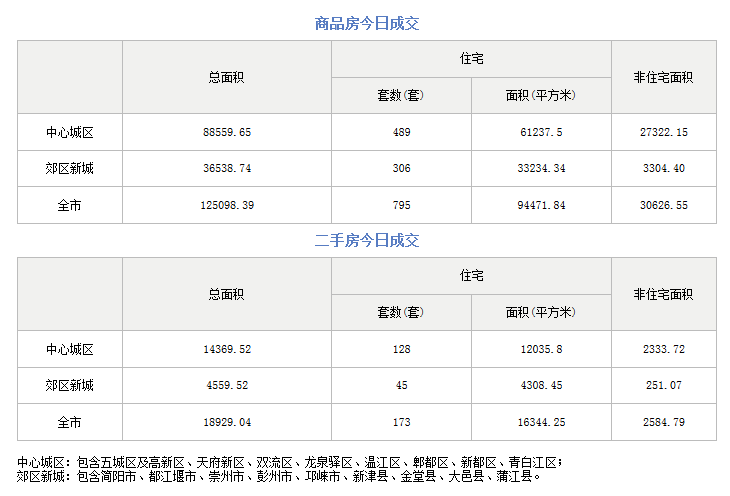This screenshot has height=496, width=730.
Task: Click the 二手房今日成交 table title
Action: 367,240
